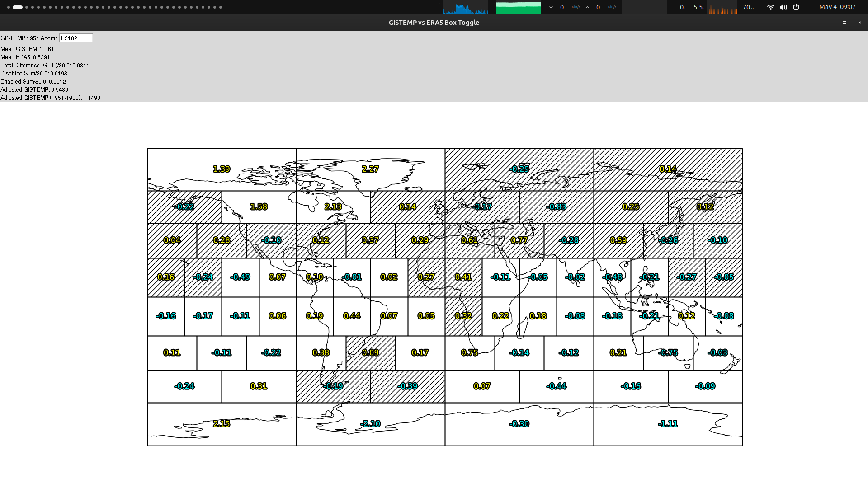
Task: Toggle the grid box labeled -0.49
Action: click(241, 277)
